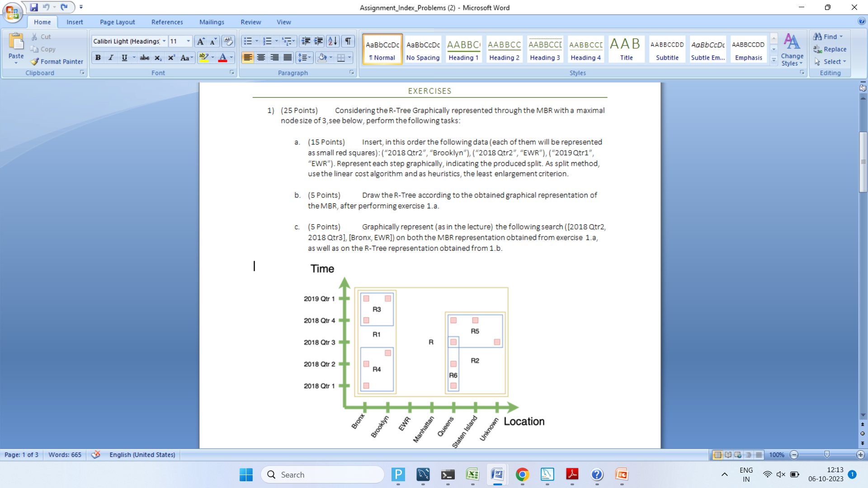Viewport: 868px width, 488px height.
Task: Open Change Styles menu
Action: [x=792, y=50]
